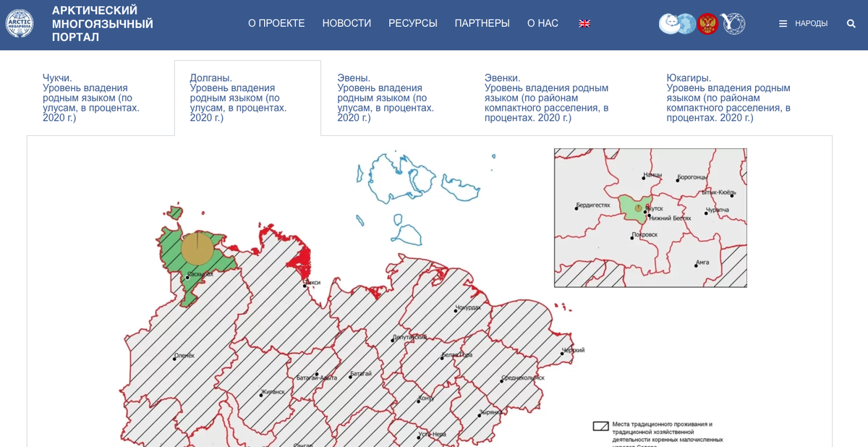Screen dimensions: 868x447
Task: Click the arctic fox globe partner logo
Action: [x=677, y=23]
